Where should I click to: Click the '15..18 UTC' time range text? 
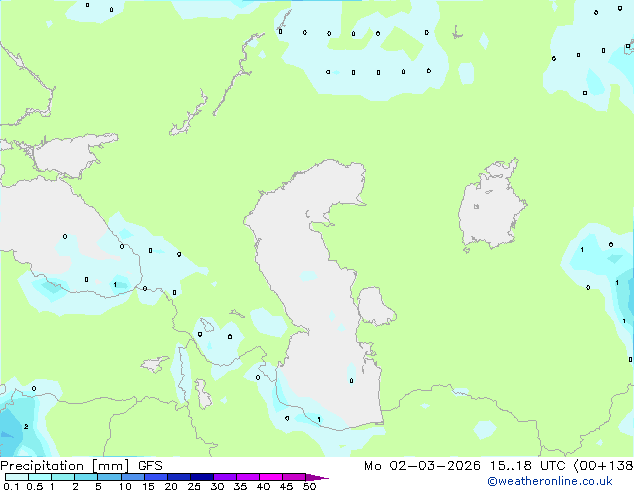coord(527,466)
